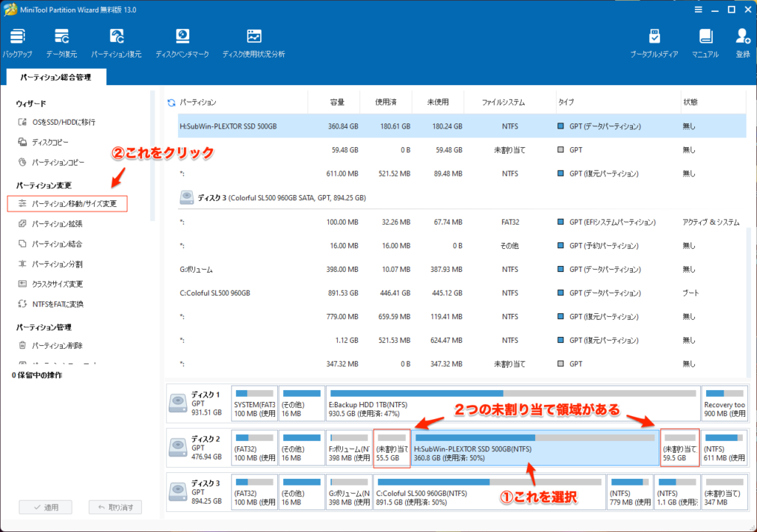Refresh the partition list with the refresh icon

tap(172, 102)
